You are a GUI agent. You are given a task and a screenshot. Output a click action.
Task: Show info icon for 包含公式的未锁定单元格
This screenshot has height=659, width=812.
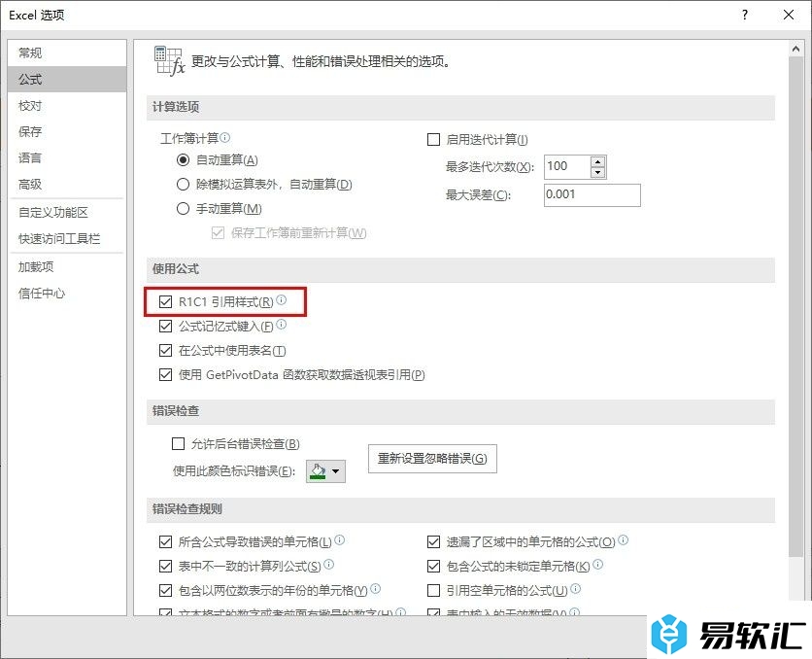pyautogui.click(x=597, y=564)
